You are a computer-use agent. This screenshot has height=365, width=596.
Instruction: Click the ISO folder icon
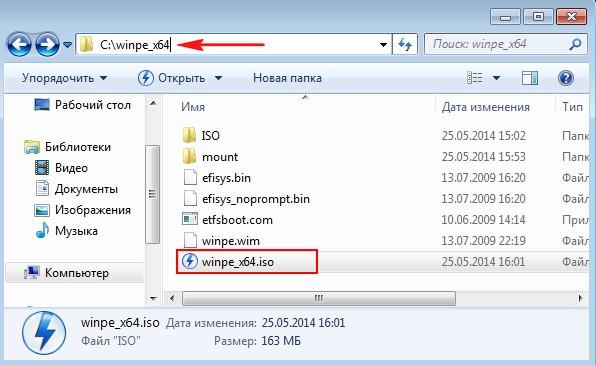189,135
